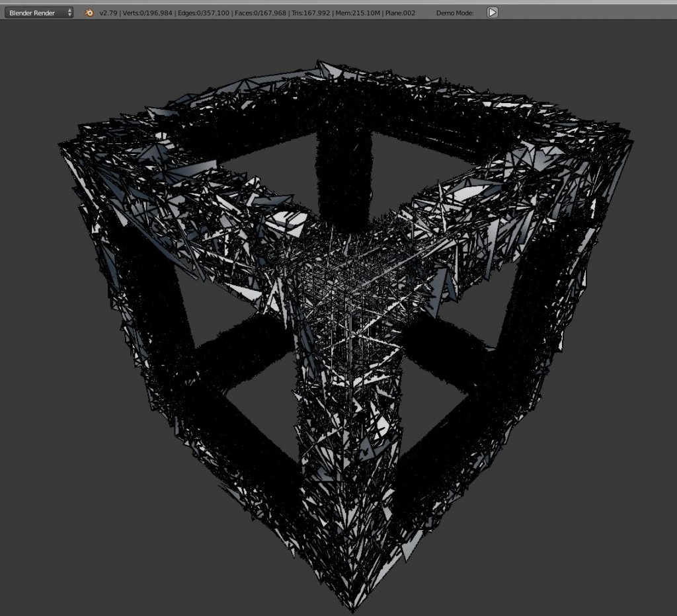Viewport: 677px width, 616px height.
Task: Click the Demo Mode label
Action: pos(454,12)
